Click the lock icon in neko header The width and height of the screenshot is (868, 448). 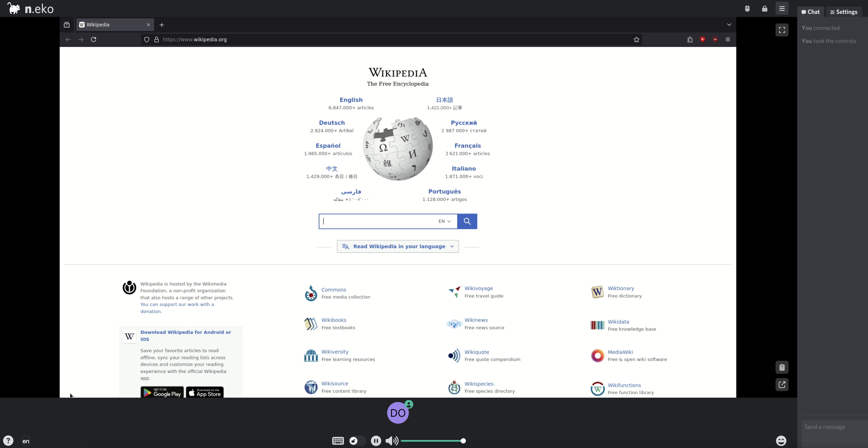pos(764,9)
